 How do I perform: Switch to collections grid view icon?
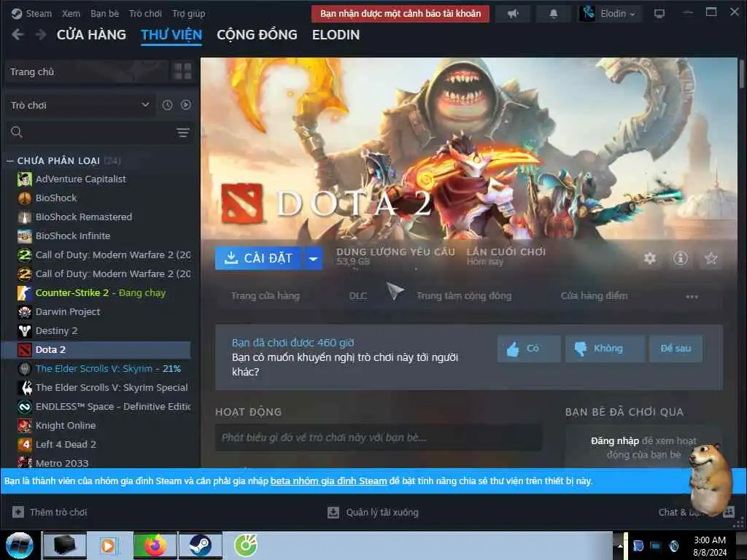pos(182,71)
